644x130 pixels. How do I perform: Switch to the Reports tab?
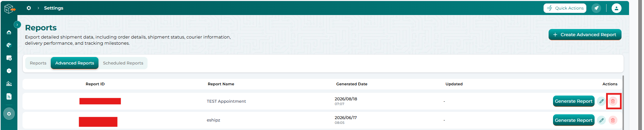pyautogui.click(x=38, y=63)
